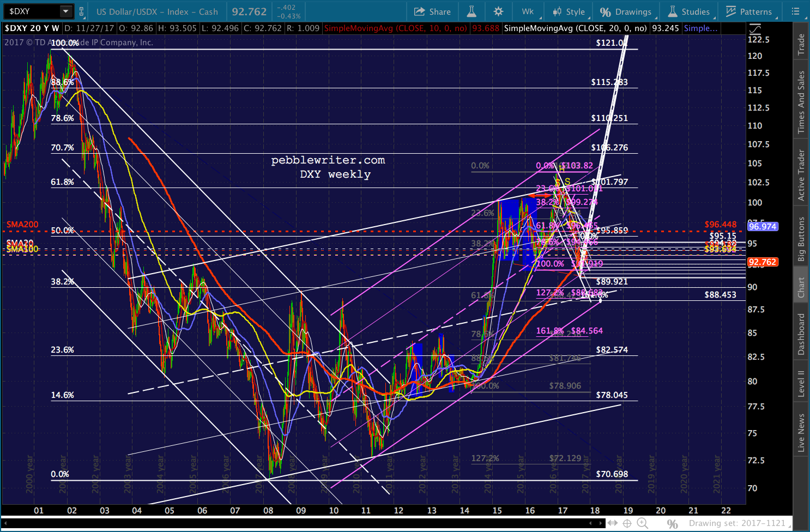Image resolution: width=810 pixels, height=532 pixels.
Task: Expand the Drawing set 2017-1121 menu
Action: coord(739,523)
